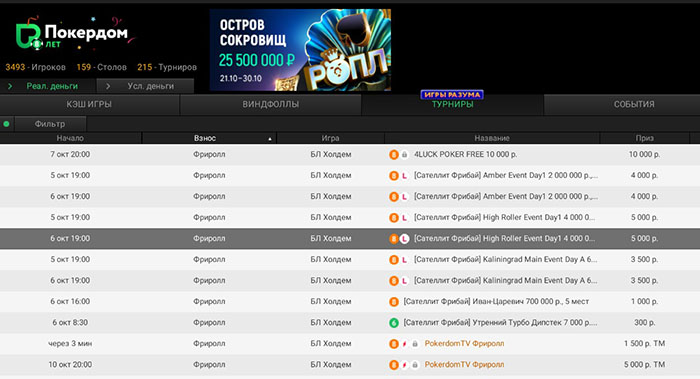Click the L league icon on highlighted High Roller row

(404, 239)
